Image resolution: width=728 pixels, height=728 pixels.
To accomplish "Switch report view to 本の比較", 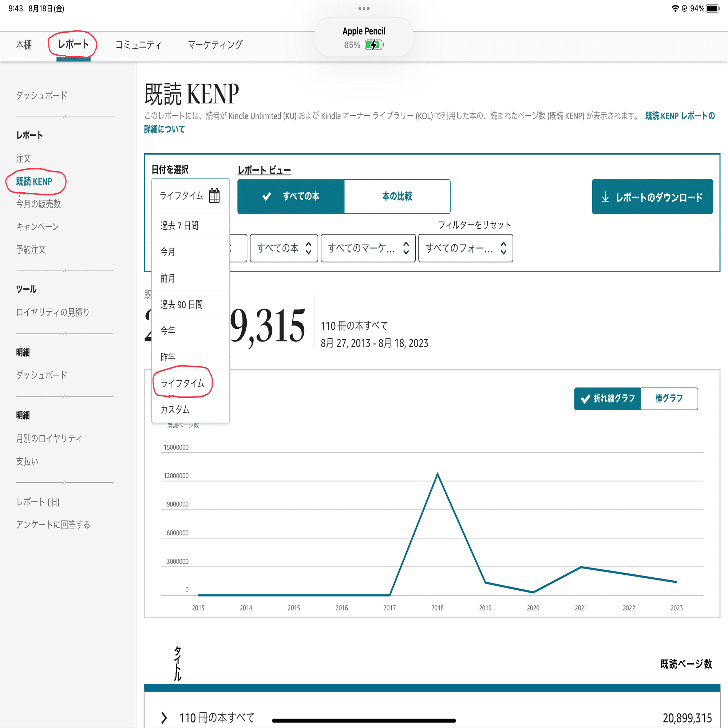I will pos(397,196).
